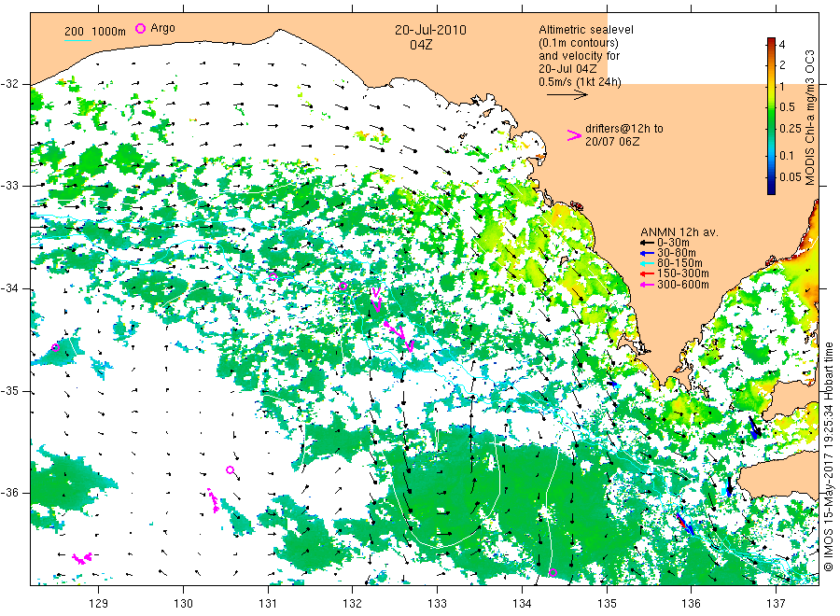
Task: Click the green 0.25 region of the color bar
Action: (x=771, y=129)
